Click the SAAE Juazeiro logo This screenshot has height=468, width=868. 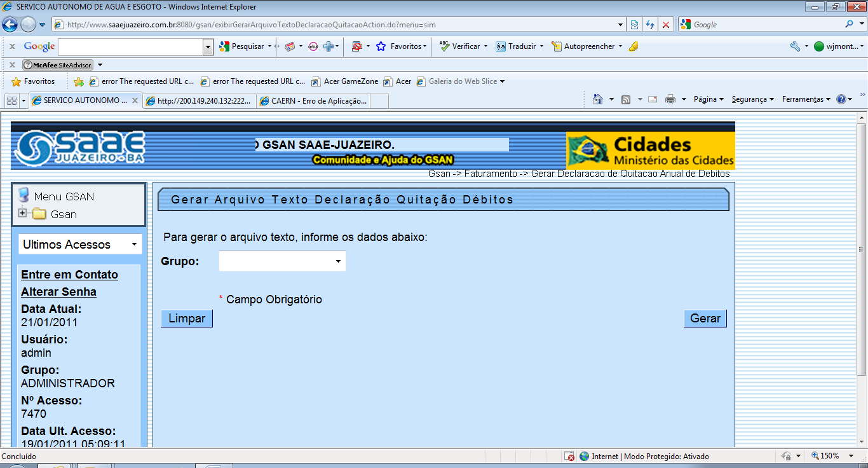79,149
